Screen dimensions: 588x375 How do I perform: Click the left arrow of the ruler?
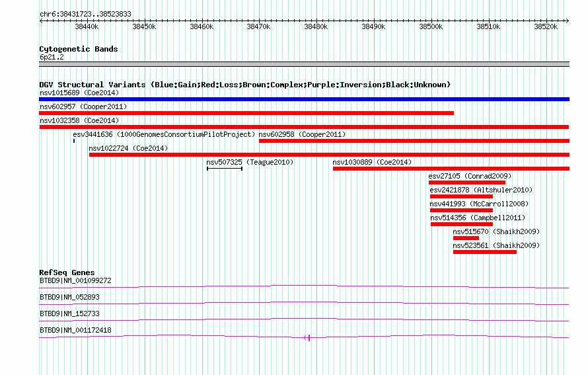point(41,21)
